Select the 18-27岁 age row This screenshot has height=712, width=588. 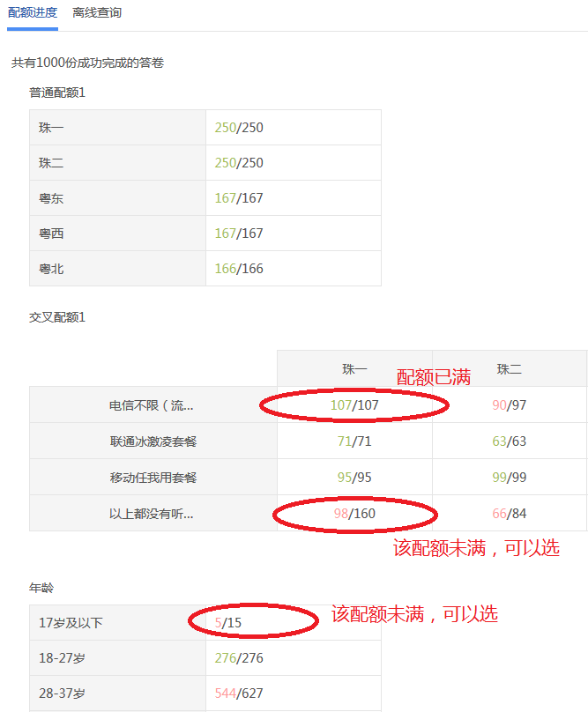click(x=205, y=658)
